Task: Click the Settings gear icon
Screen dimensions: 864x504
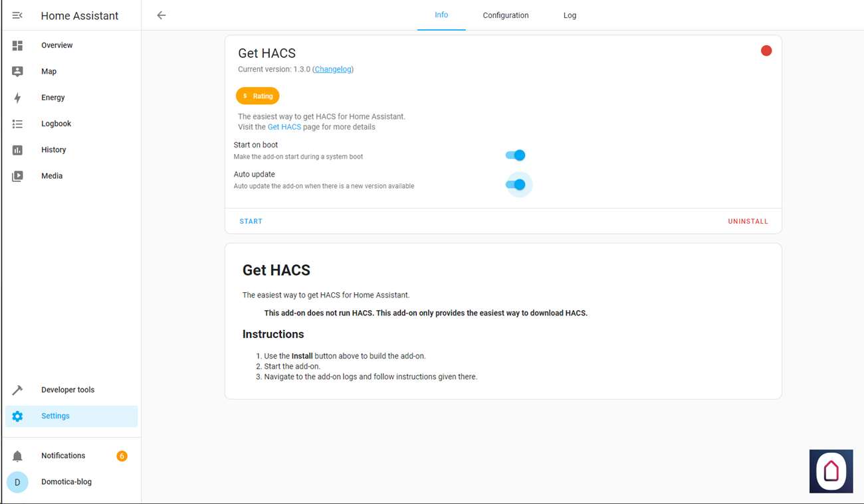Action: (x=17, y=416)
